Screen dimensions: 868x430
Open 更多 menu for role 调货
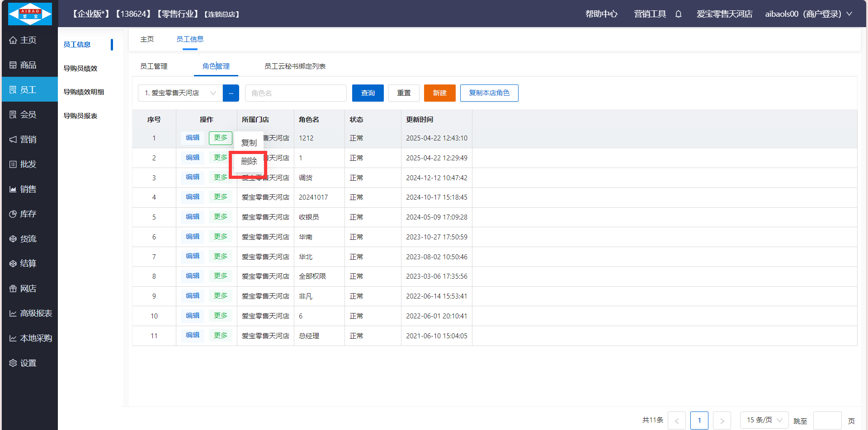point(221,178)
